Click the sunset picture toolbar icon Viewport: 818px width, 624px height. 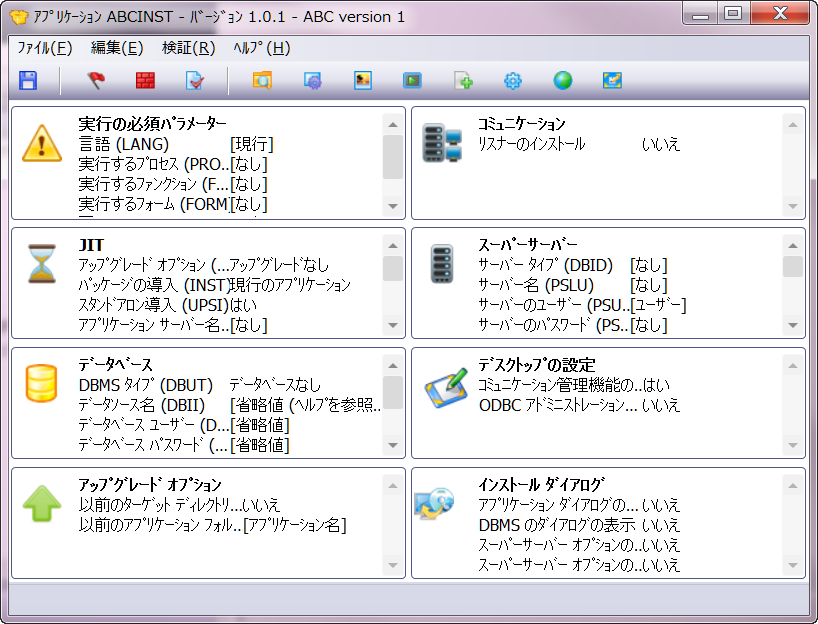363,81
